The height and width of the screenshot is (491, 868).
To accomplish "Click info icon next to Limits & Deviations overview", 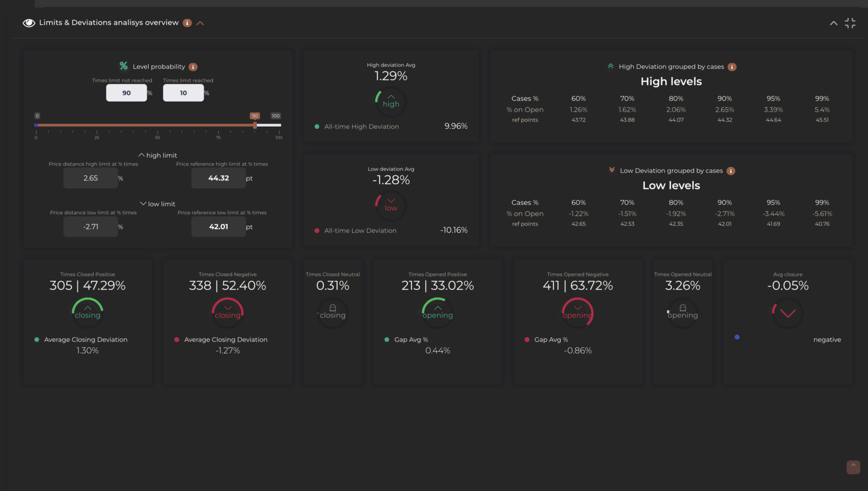I will point(187,23).
